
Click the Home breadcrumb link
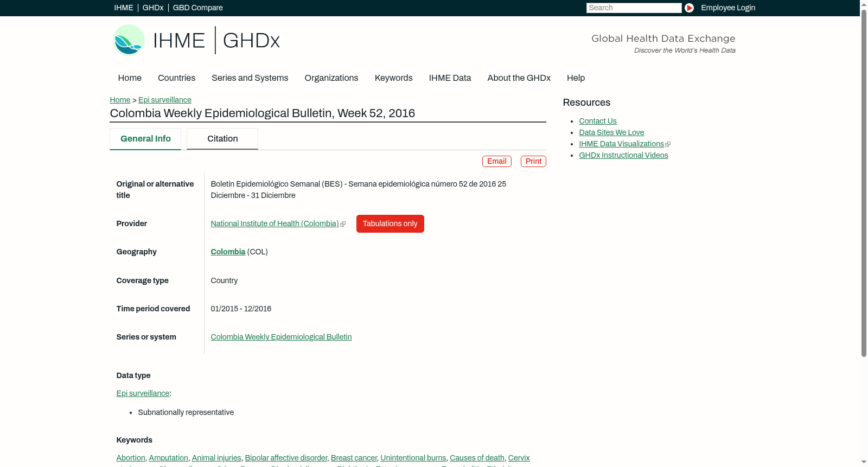click(x=120, y=100)
